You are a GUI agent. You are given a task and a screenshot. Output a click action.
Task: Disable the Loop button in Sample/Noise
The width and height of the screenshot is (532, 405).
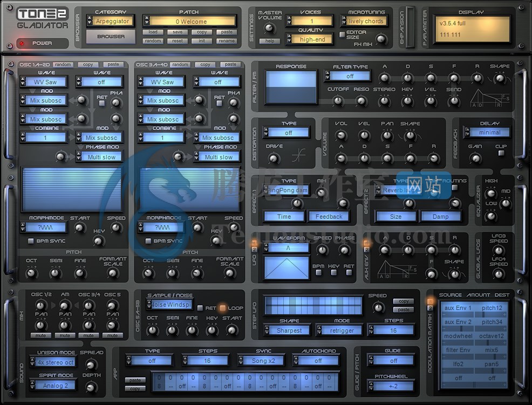tap(222, 308)
